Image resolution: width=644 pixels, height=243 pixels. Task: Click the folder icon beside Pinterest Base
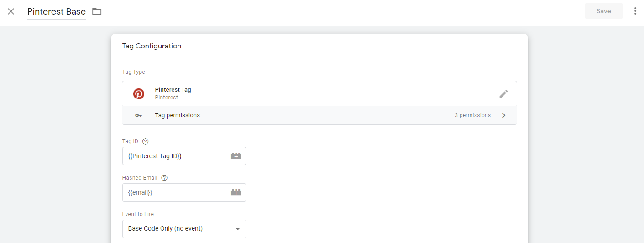[97, 11]
